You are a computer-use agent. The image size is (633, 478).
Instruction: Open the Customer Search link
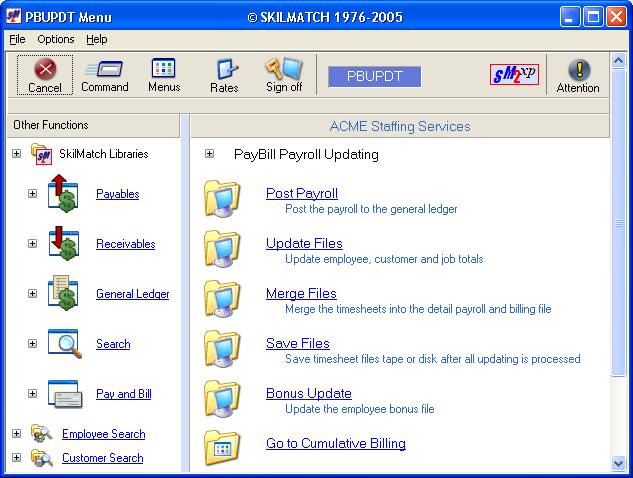(103, 458)
